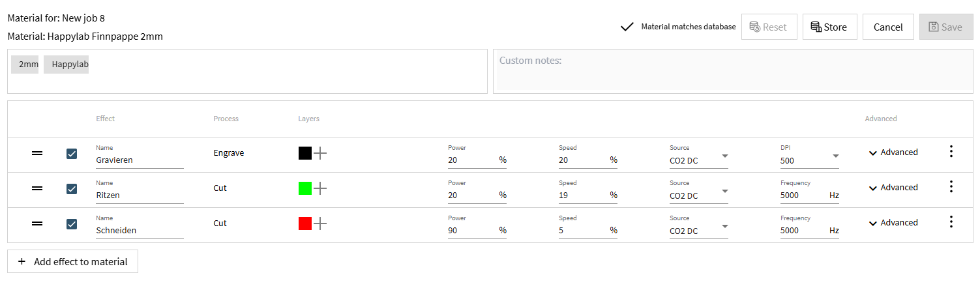Click Add effect to material
Viewport: 980px width, 288px height.
click(x=73, y=261)
